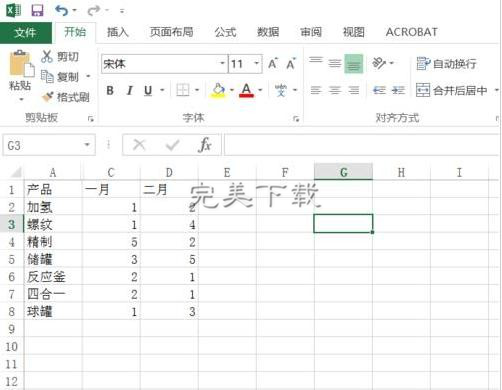
Task: Open underline style dropdown arrow
Action: click(x=162, y=90)
